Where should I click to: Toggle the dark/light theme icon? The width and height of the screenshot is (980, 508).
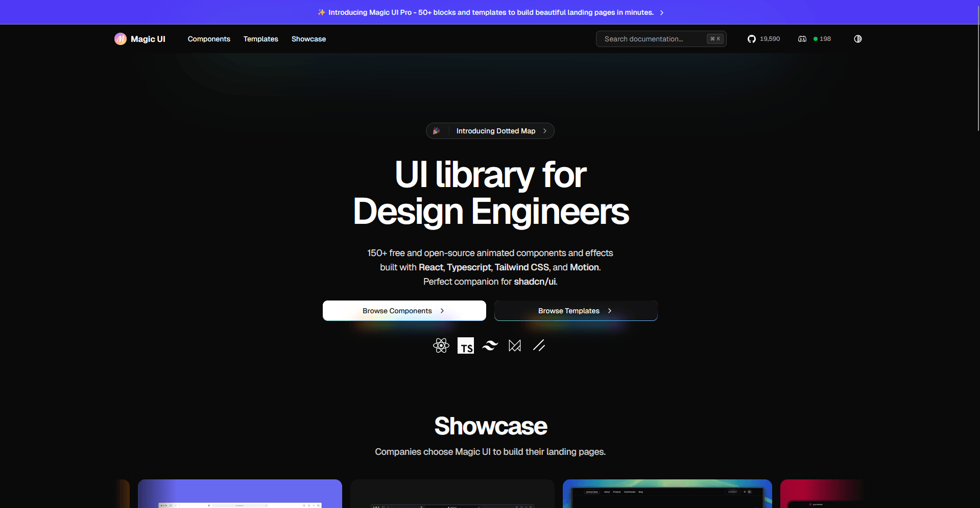pos(858,39)
